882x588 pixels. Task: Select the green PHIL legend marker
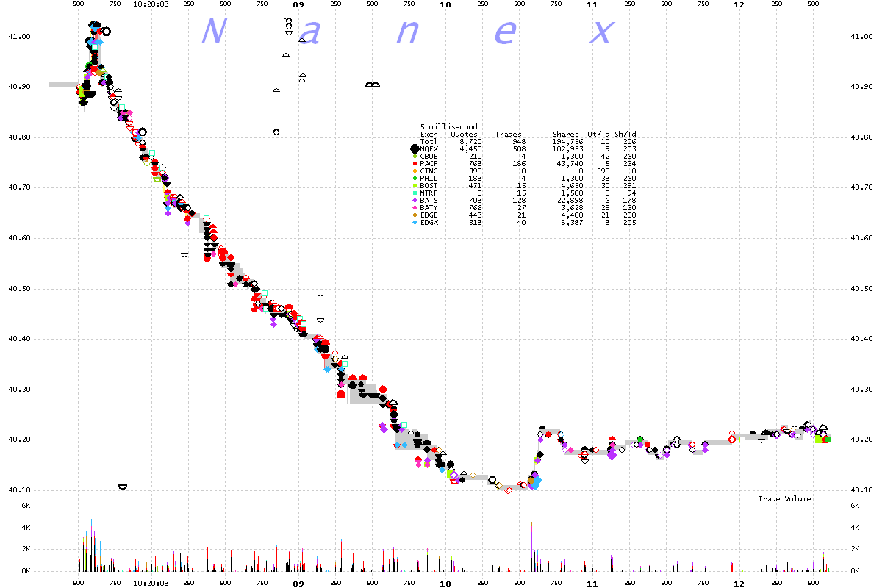coord(414,179)
